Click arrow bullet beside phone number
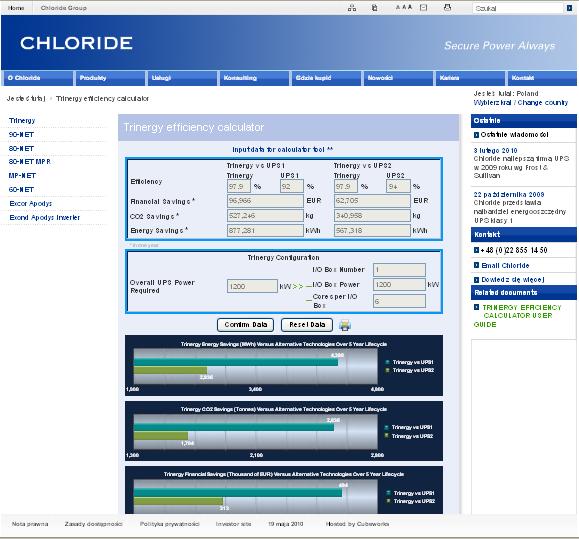This screenshot has height=539, width=579. pos(476,250)
